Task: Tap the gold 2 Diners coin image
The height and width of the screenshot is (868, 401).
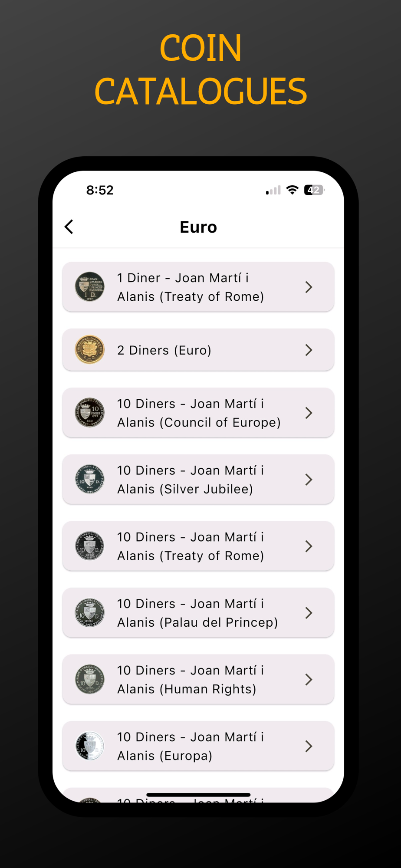Action: [89, 350]
